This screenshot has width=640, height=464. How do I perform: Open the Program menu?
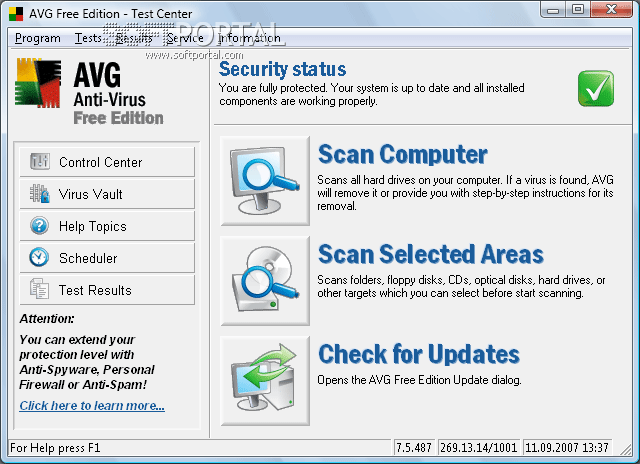(x=38, y=38)
